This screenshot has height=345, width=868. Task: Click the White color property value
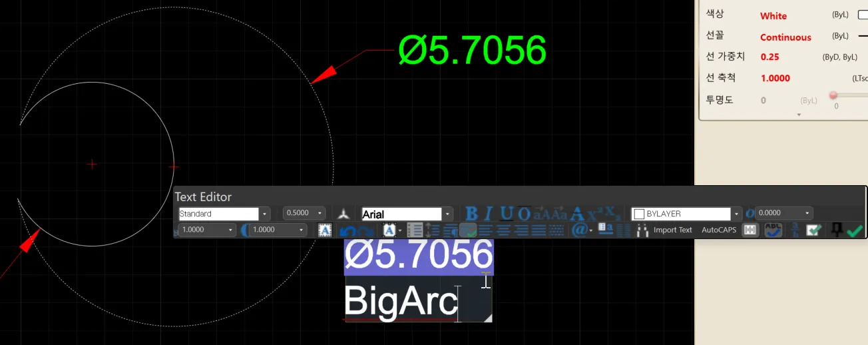coord(773,16)
